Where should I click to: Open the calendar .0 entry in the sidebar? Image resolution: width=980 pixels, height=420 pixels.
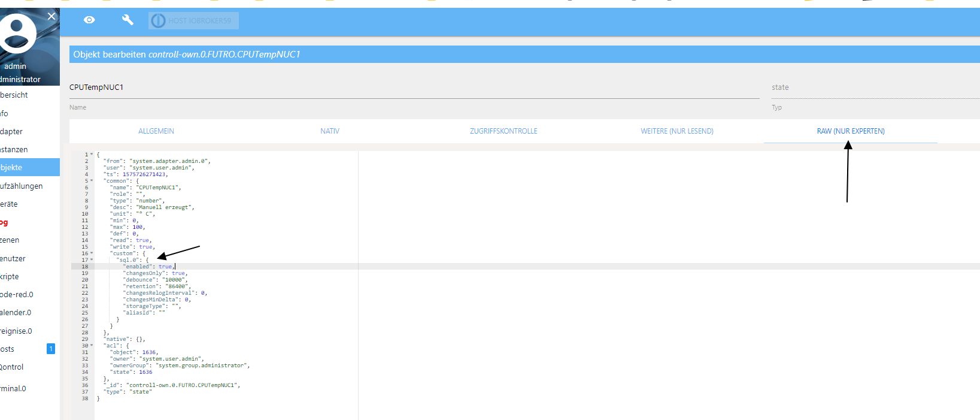pos(30,313)
